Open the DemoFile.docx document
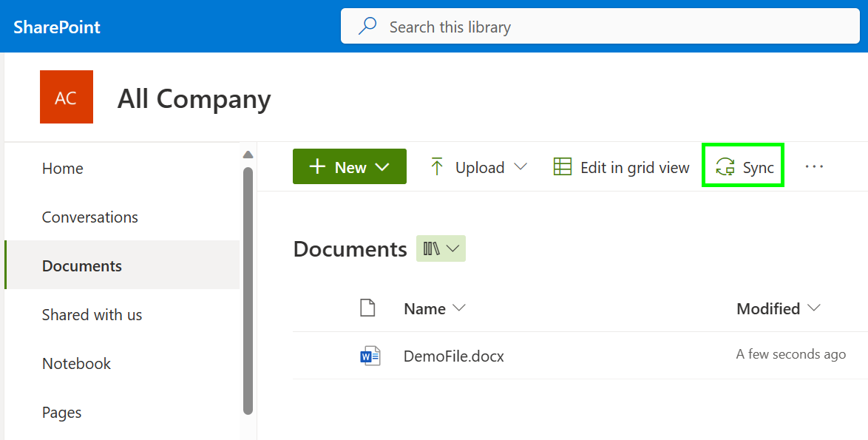This screenshot has height=440, width=868. (453, 356)
